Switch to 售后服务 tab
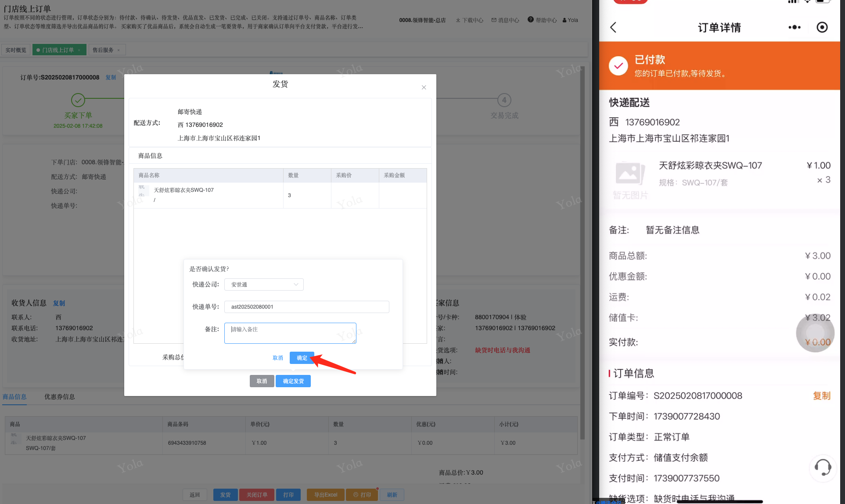 103,50
